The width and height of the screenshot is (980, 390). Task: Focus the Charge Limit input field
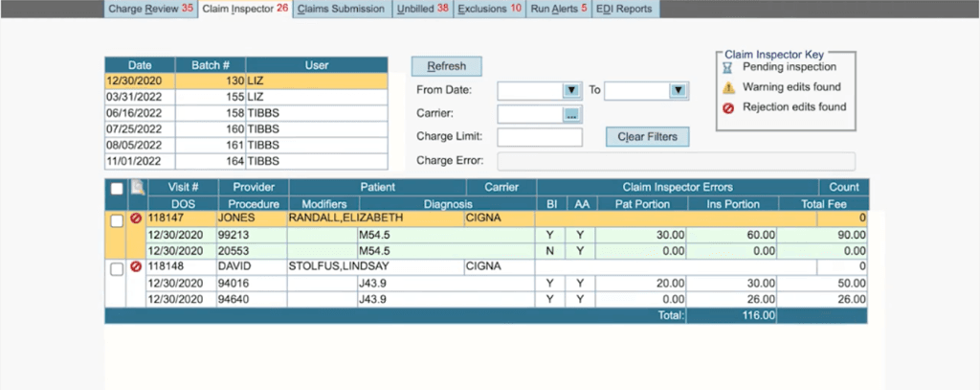(540, 137)
